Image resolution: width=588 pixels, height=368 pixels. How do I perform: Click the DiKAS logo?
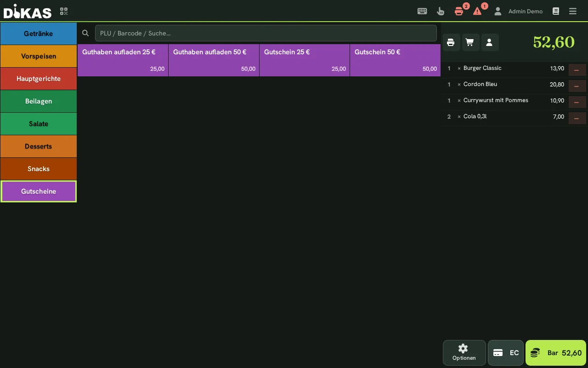[x=28, y=11]
